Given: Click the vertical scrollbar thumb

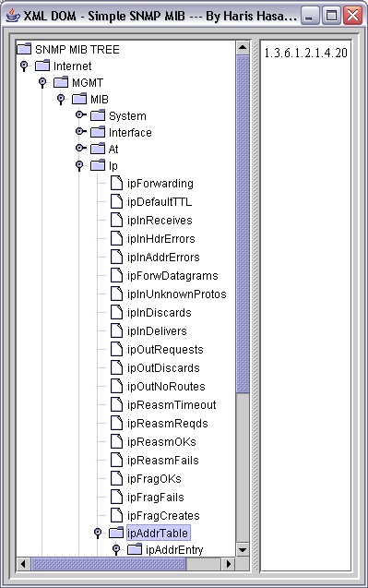Looking at the screenshot, I should [x=243, y=224].
